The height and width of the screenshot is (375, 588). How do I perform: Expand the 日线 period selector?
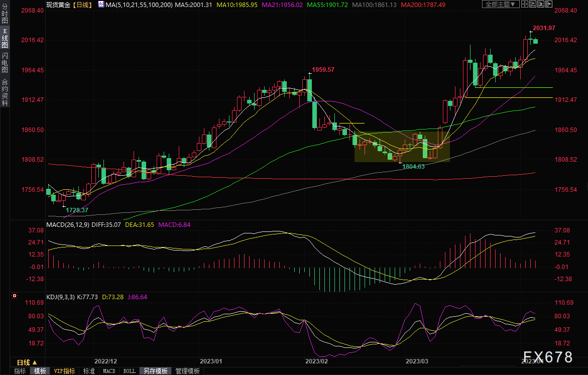click(27, 362)
